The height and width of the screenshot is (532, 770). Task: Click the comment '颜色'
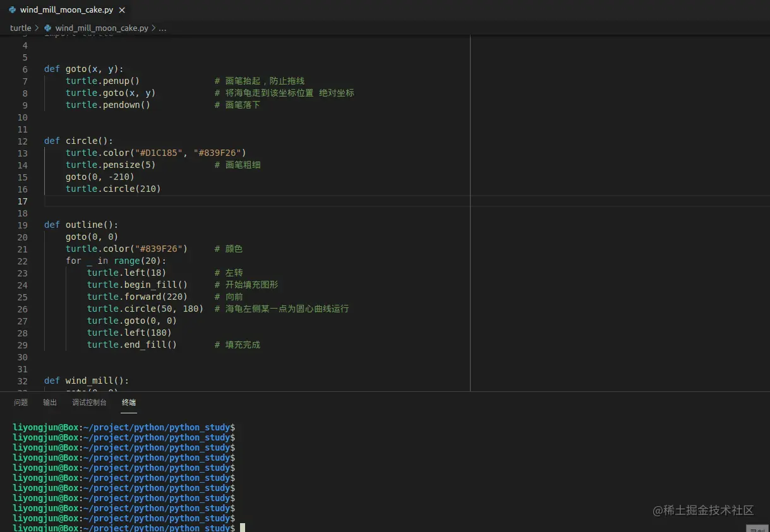point(234,249)
